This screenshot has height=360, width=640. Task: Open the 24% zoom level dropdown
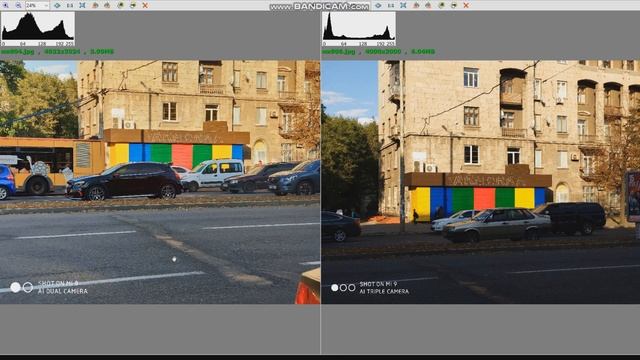[x=37, y=5]
